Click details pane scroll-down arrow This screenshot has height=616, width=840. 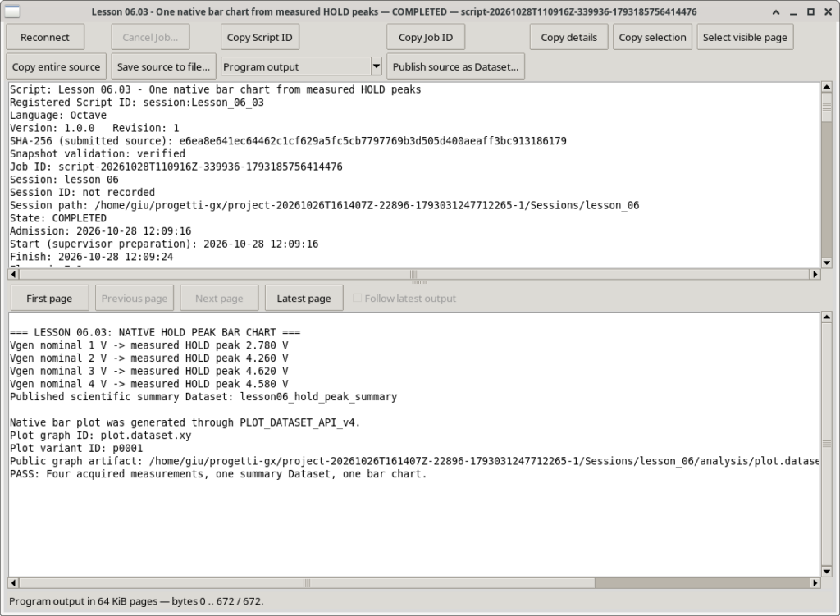coord(827,262)
